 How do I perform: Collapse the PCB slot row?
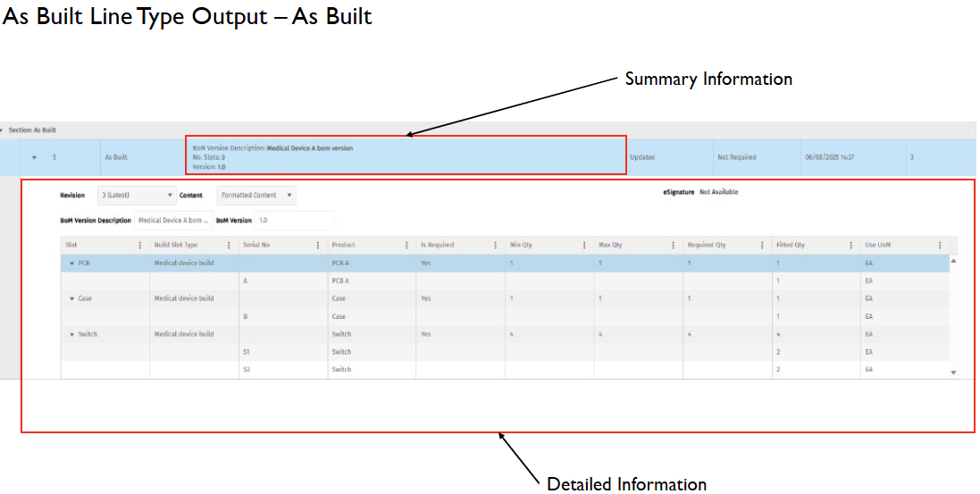(x=71, y=264)
